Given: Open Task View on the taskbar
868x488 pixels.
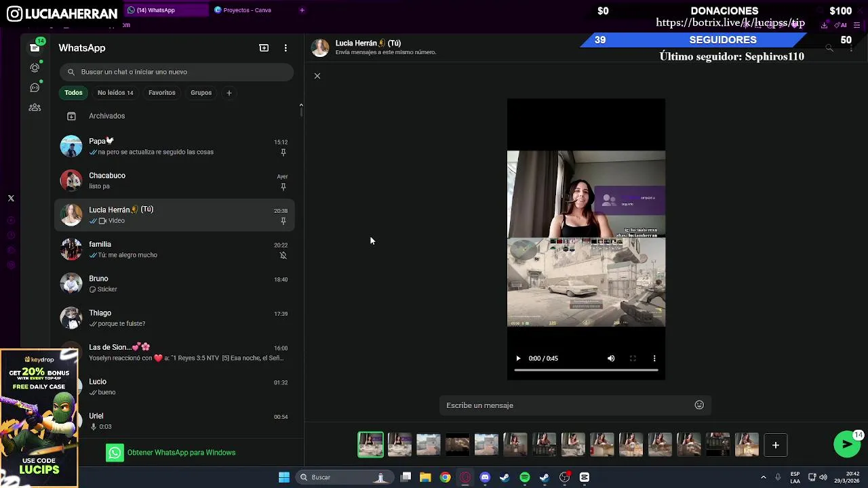Looking at the screenshot, I should pos(406,477).
